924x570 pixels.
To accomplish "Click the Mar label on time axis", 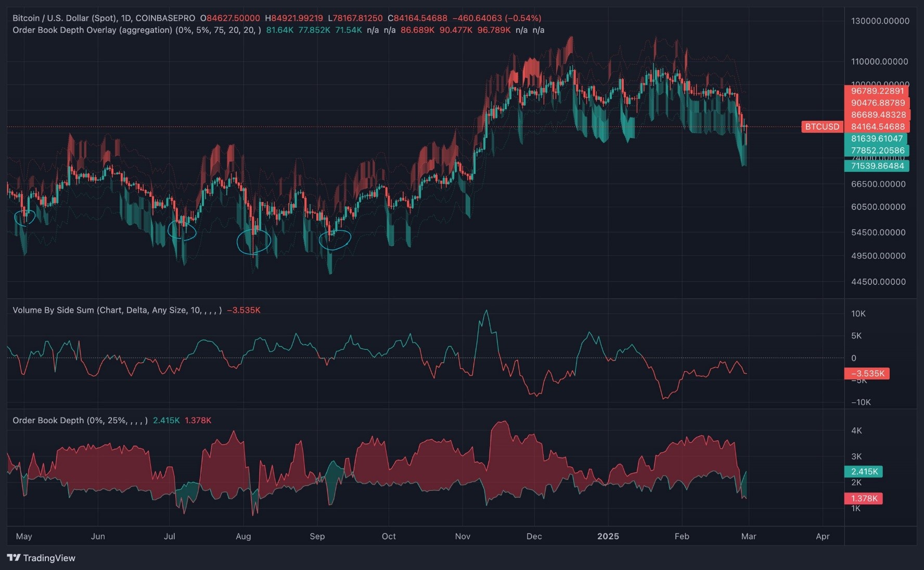I will pyautogui.click(x=749, y=536).
